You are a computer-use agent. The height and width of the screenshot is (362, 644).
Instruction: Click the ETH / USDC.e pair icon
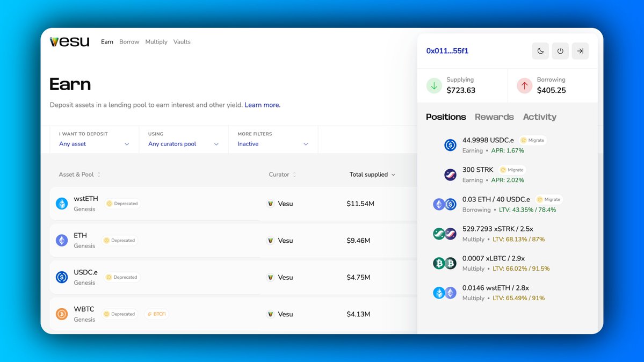point(445,204)
